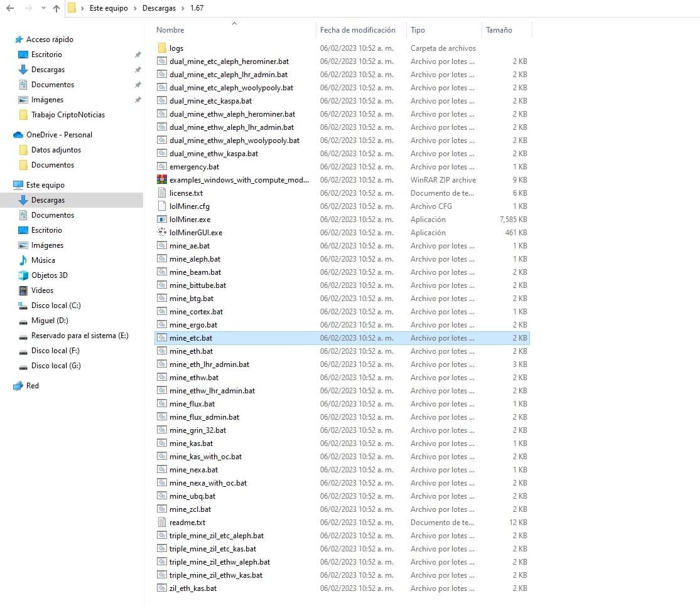Click the logs folder icon
The width and height of the screenshot is (700, 606).
pos(162,48)
